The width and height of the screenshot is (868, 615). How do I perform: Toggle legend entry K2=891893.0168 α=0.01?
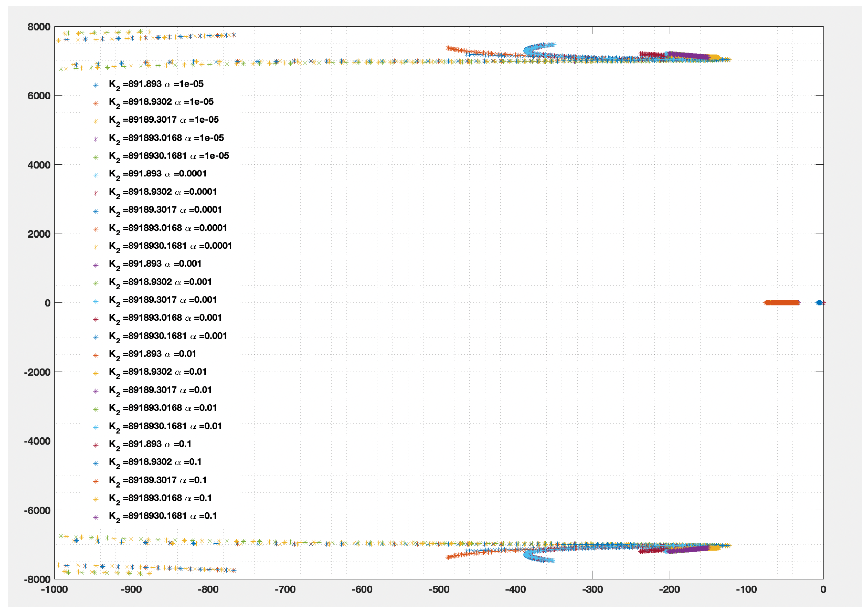(162, 408)
